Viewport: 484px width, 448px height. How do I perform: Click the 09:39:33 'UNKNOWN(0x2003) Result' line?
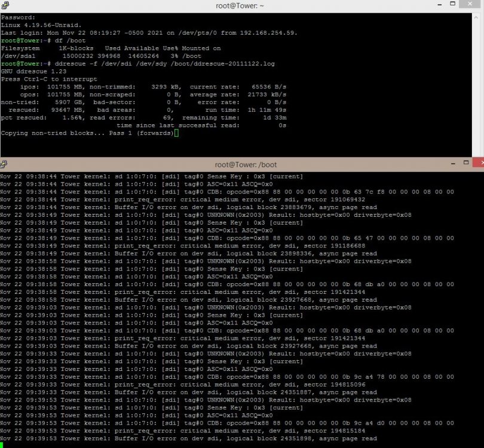(206, 354)
